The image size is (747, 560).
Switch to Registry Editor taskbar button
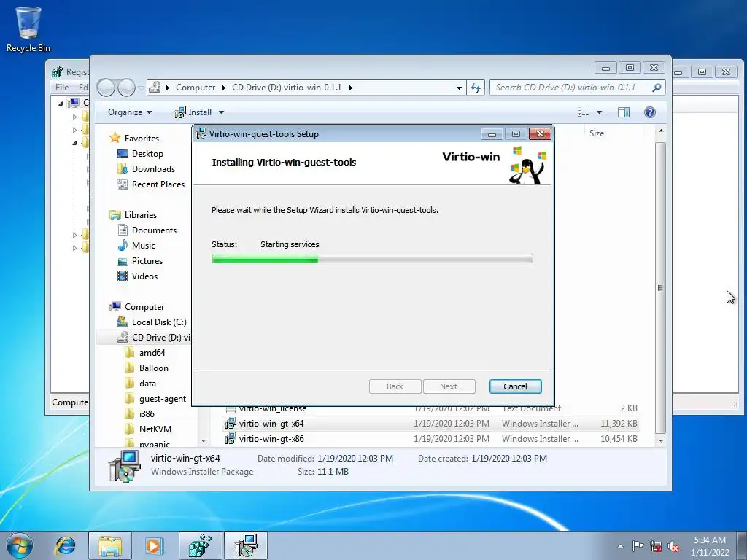point(201,545)
